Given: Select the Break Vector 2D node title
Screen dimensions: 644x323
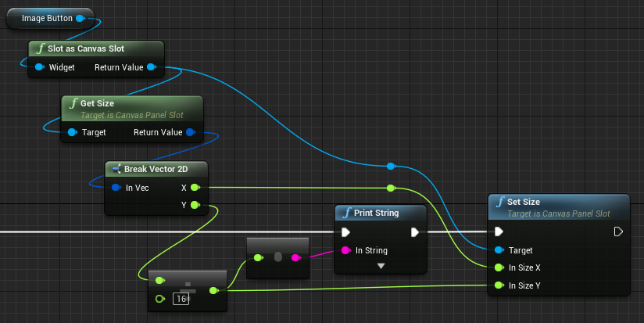Looking at the screenshot, I should [x=156, y=169].
